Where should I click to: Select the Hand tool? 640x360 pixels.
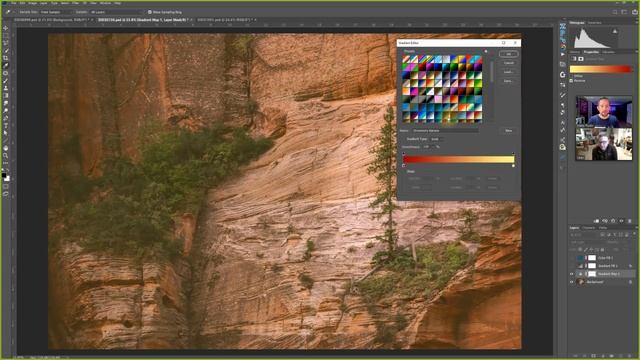point(6,148)
